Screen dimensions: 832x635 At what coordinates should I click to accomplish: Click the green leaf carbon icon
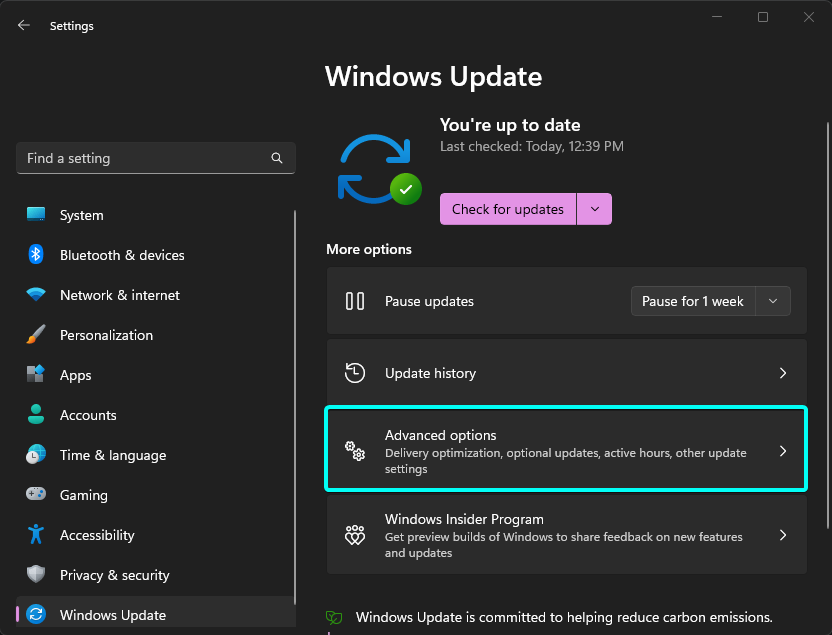334,617
